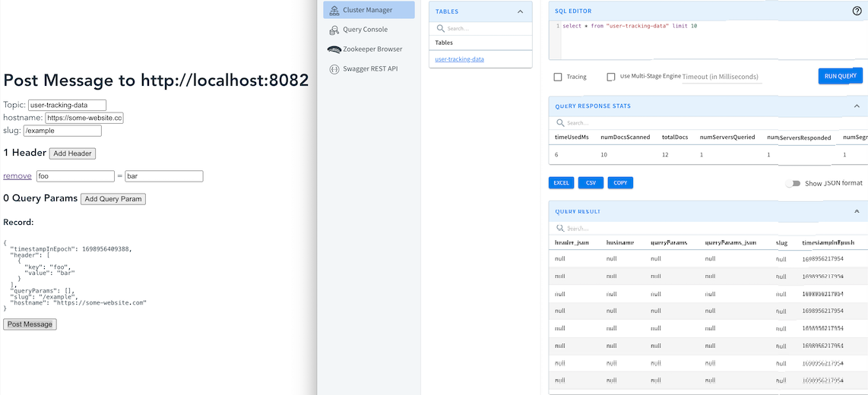This screenshot has width=868, height=395.
Task: Click the Query Console icon
Action: point(334,30)
